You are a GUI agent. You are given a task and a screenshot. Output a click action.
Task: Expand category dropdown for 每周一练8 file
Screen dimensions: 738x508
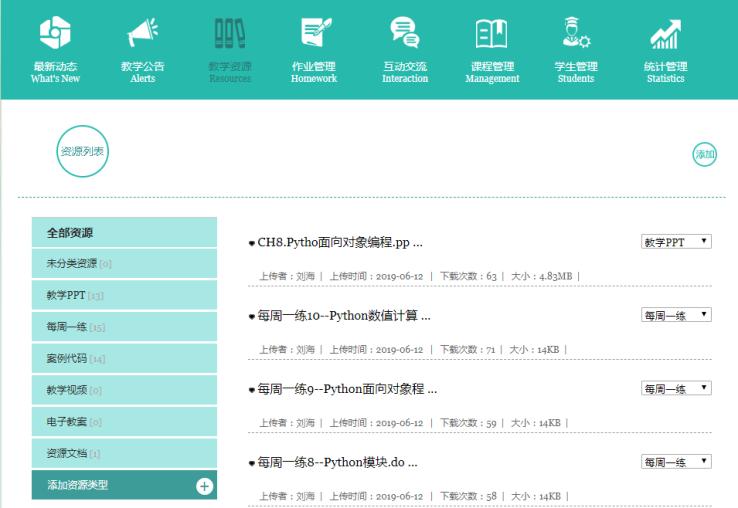(676, 461)
